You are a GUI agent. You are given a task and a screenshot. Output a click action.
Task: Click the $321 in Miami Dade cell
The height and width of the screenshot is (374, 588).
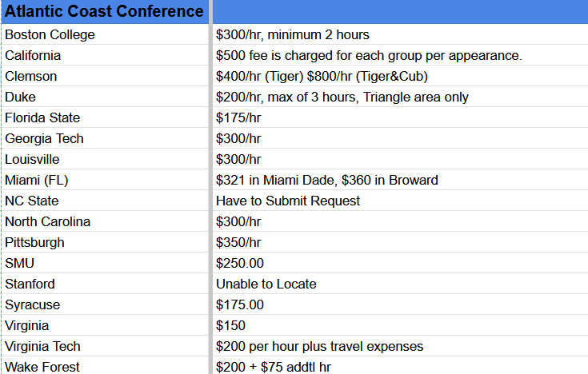(400, 180)
